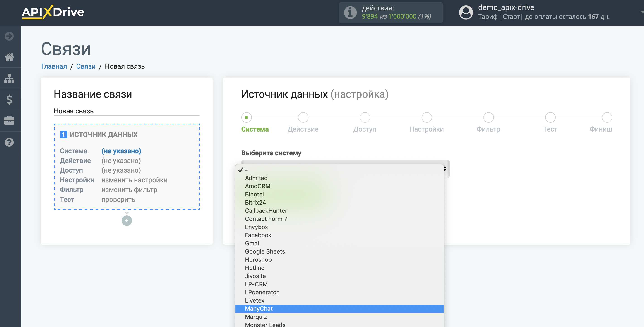Select Monster Leads from the system list
The height and width of the screenshot is (327, 644).
coord(339,324)
